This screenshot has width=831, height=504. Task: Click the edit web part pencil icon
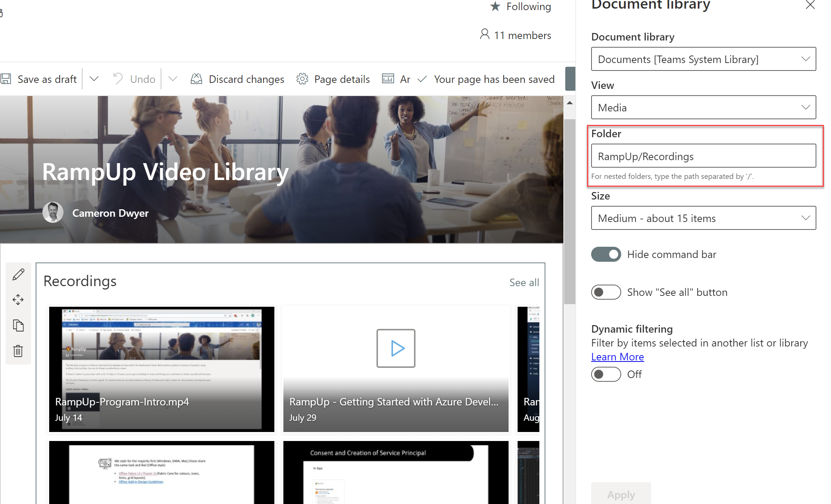[x=18, y=274]
